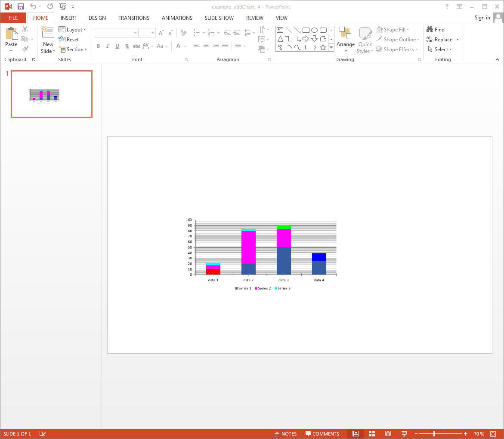The width and height of the screenshot is (504, 439).
Task: Switch to Slide Sorter view
Action: [372, 434]
